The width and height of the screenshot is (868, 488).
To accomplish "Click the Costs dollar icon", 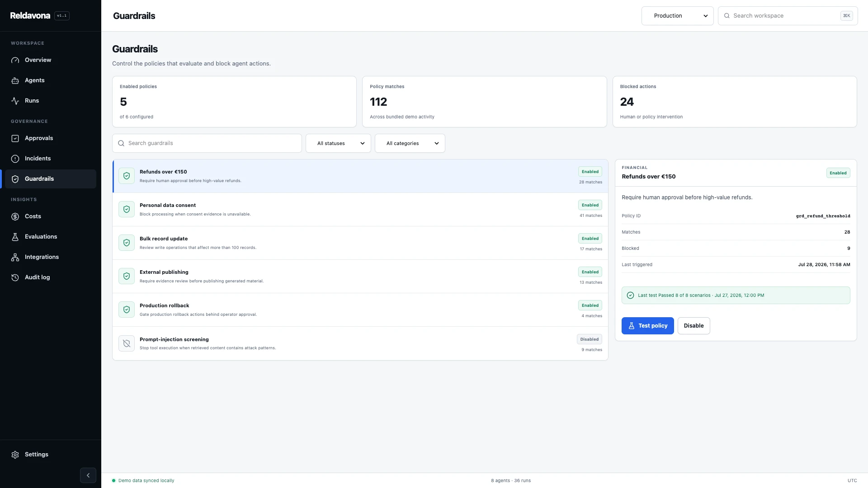I will point(15,216).
